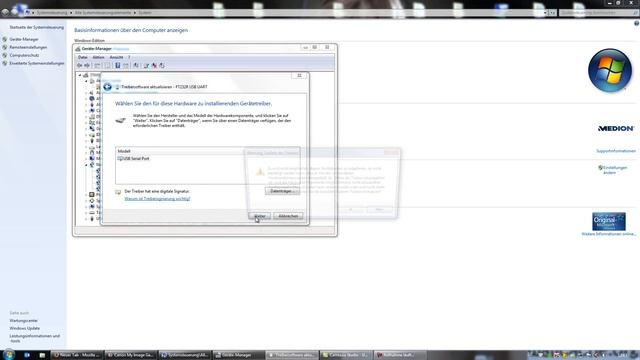The image size is (640, 360).
Task: Click the Systemsteuerung search field
Action: tap(598, 13)
